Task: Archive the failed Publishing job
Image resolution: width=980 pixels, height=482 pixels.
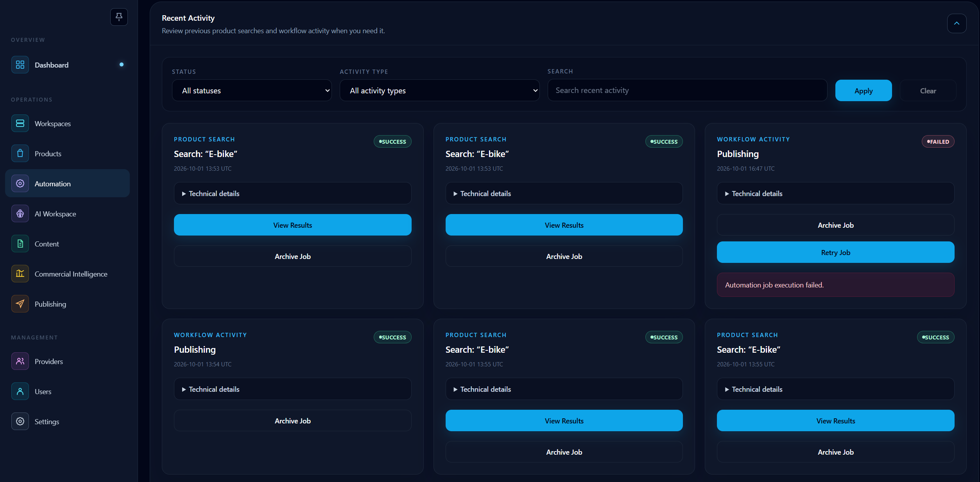Action: (x=835, y=225)
